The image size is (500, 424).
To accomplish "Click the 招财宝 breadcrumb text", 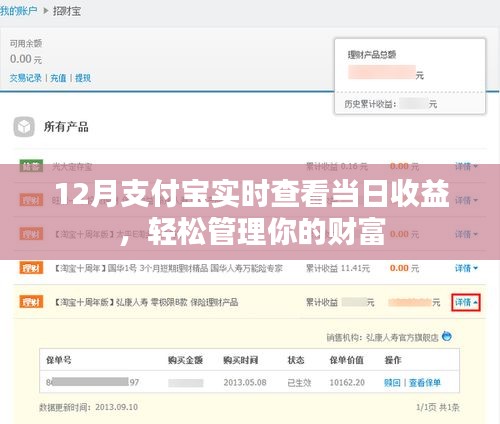I will pos(67,11).
